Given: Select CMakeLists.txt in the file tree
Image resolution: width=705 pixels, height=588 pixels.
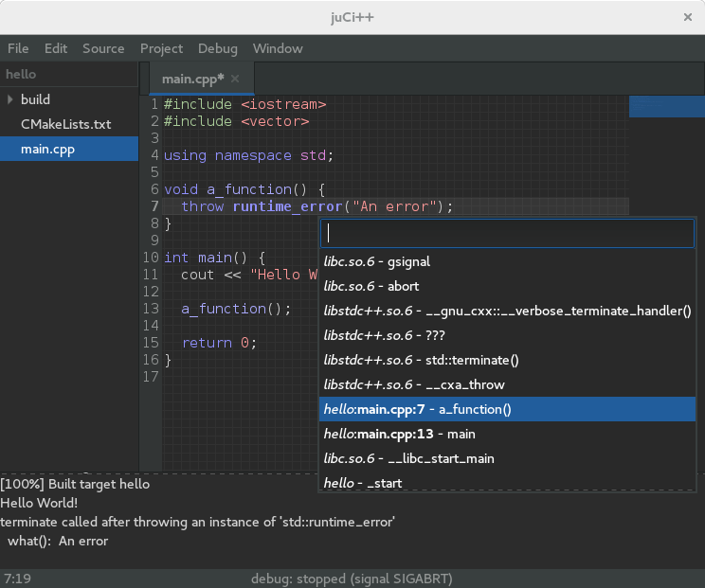Looking at the screenshot, I should [x=65, y=124].
